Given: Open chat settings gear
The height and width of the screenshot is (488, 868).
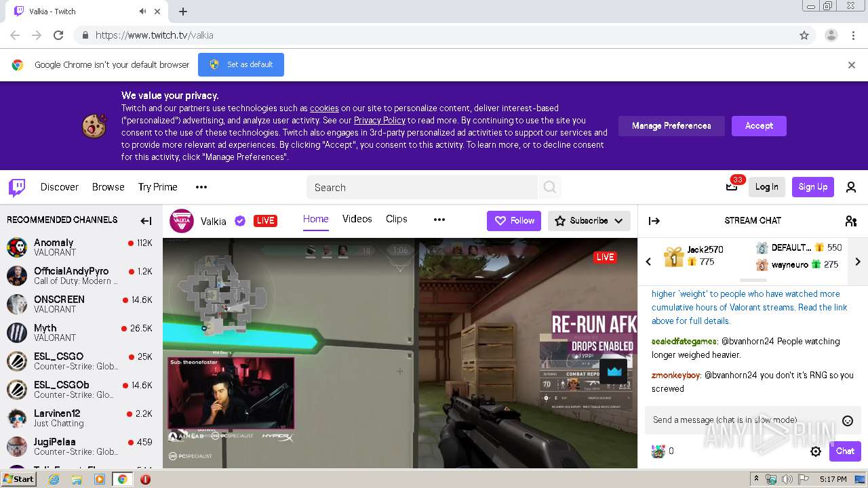Looking at the screenshot, I should click(816, 451).
